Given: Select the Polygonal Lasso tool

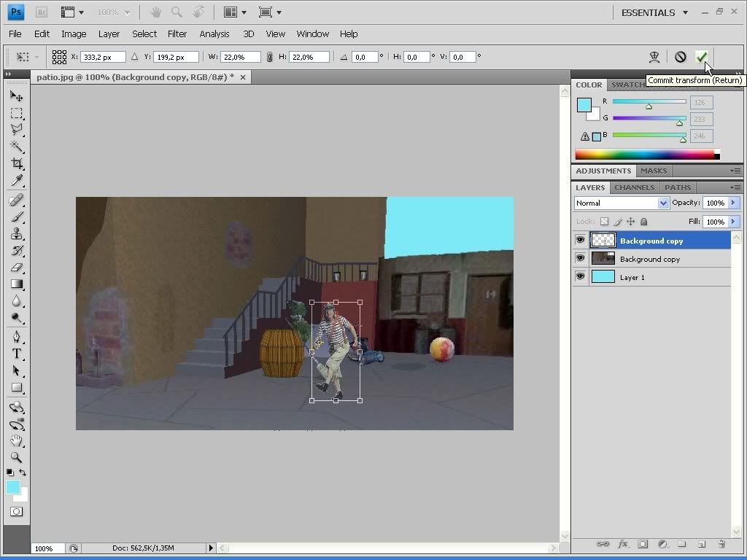Looking at the screenshot, I should tap(16, 130).
